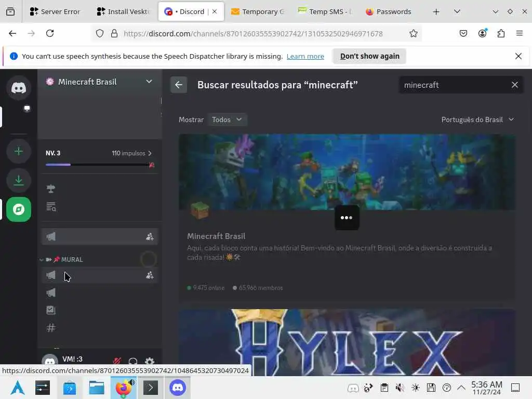Click the Learn more link in notification bar

click(x=305, y=56)
